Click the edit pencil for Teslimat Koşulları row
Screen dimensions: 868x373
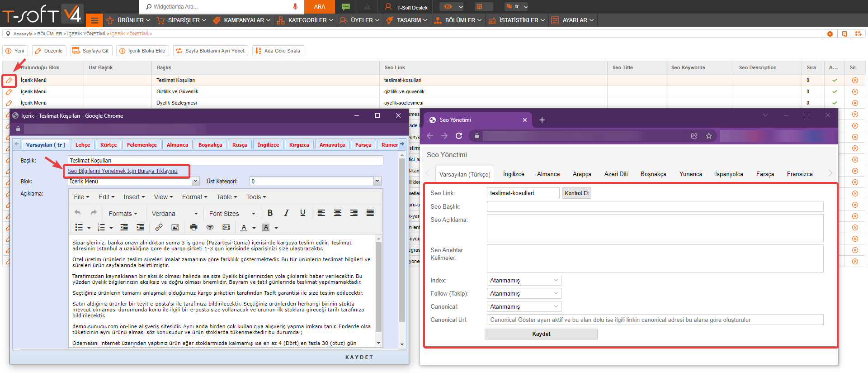tap(9, 81)
